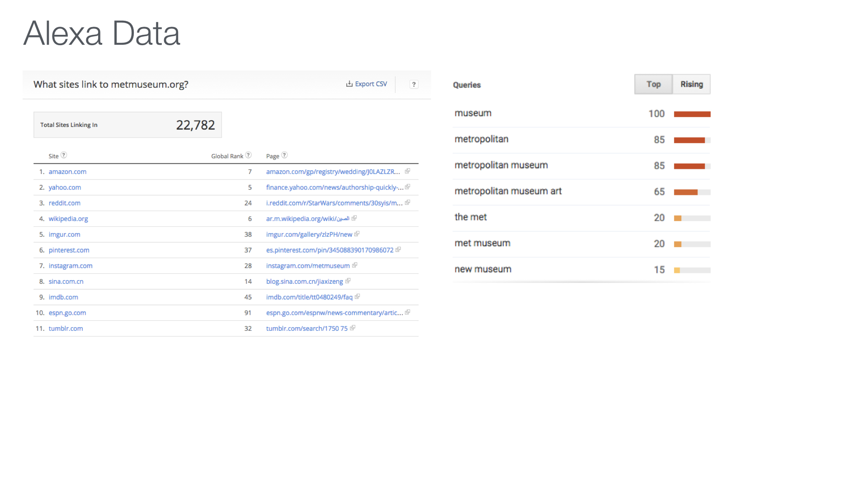Open the amazon.com site link

67,172
